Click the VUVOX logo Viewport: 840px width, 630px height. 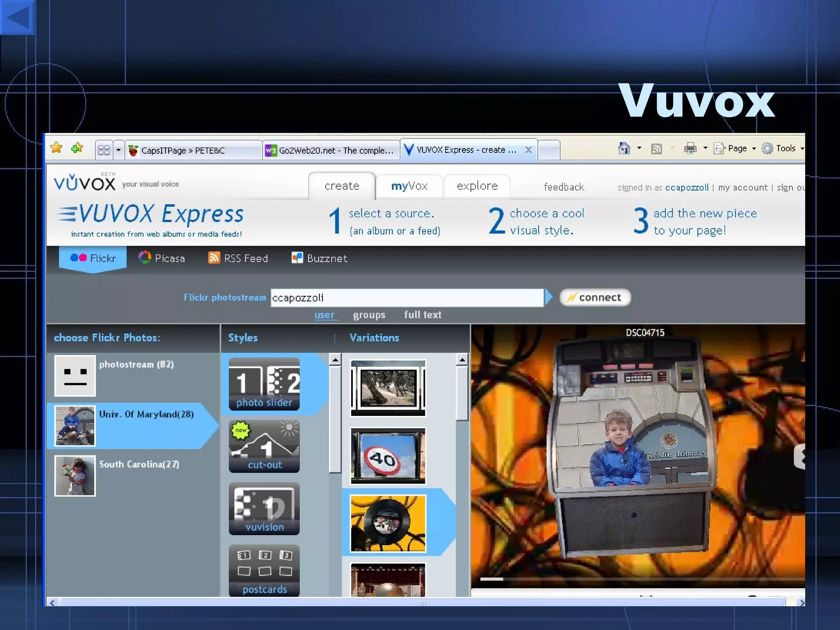[x=85, y=183]
